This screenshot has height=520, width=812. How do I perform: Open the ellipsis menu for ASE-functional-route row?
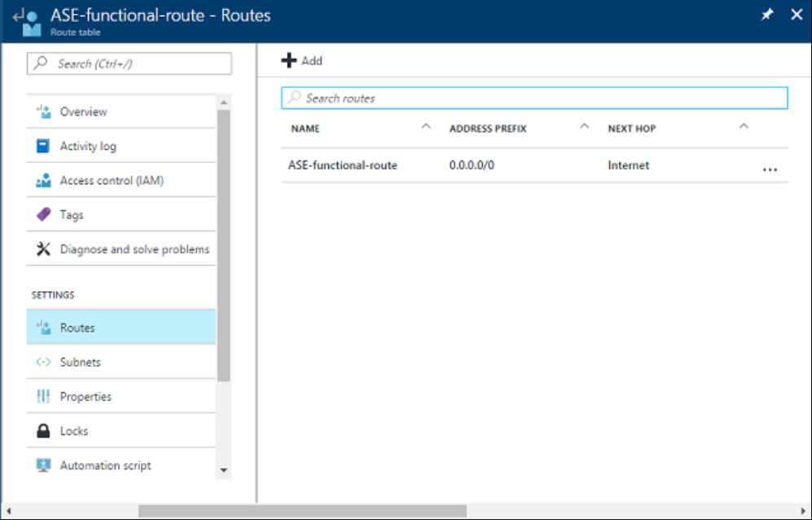pyautogui.click(x=770, y=170)
